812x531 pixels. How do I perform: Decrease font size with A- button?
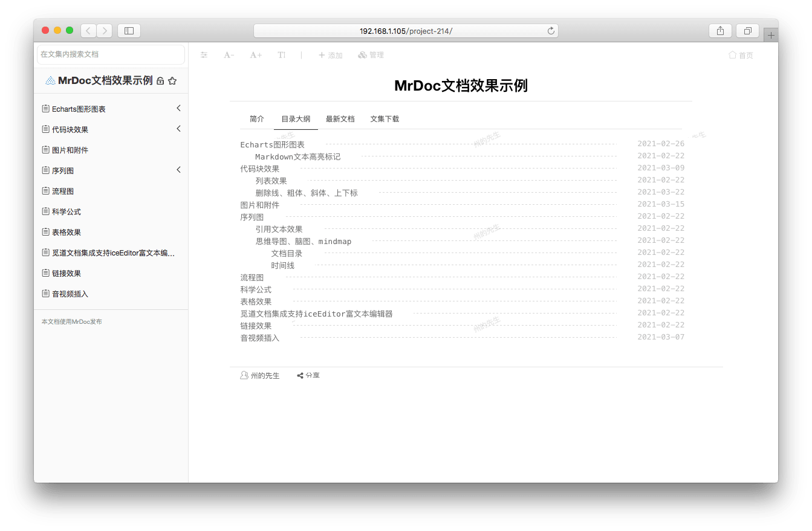point(229,55)
